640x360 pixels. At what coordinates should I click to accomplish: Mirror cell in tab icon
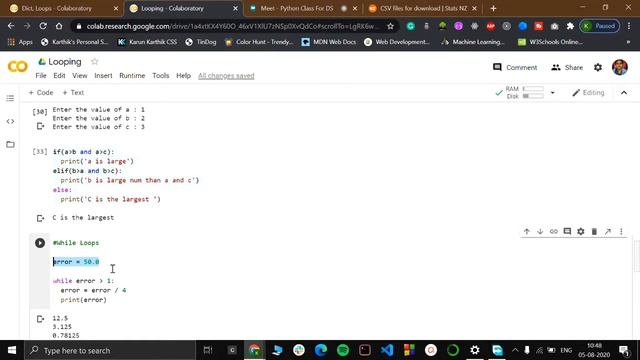click(608, 231)
